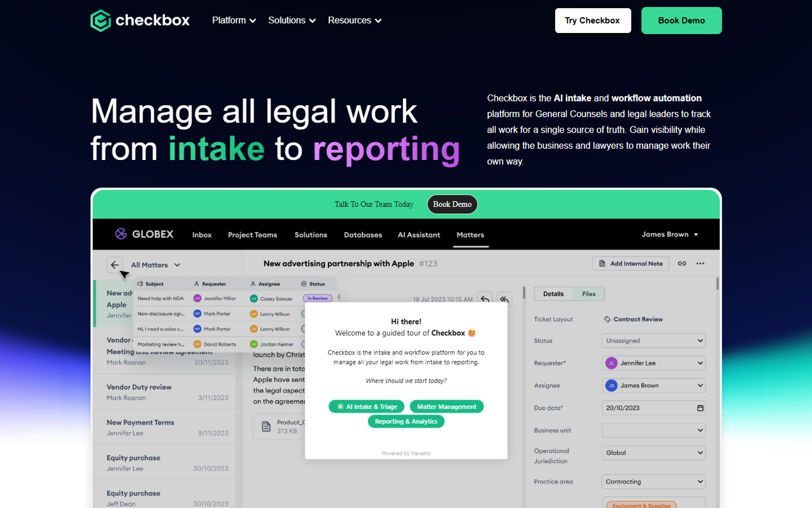Click the attached file document icon
The height and width of the screenshot is (508, 812).
266,427
